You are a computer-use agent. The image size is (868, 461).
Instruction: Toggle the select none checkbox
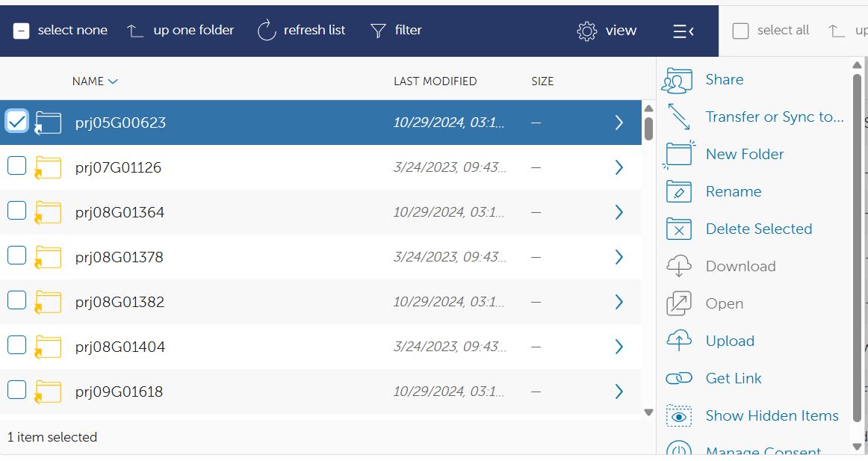coord(21,31)
